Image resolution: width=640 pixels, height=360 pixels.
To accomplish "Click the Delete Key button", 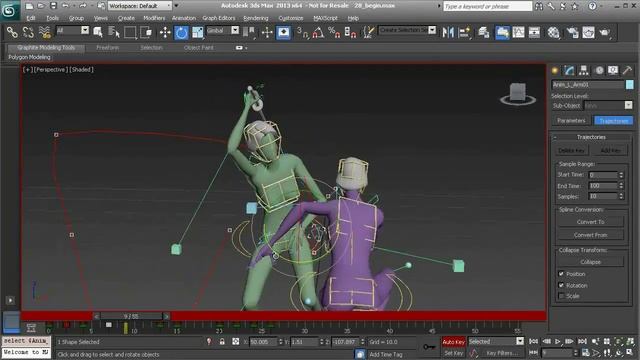I will [571, 150].
